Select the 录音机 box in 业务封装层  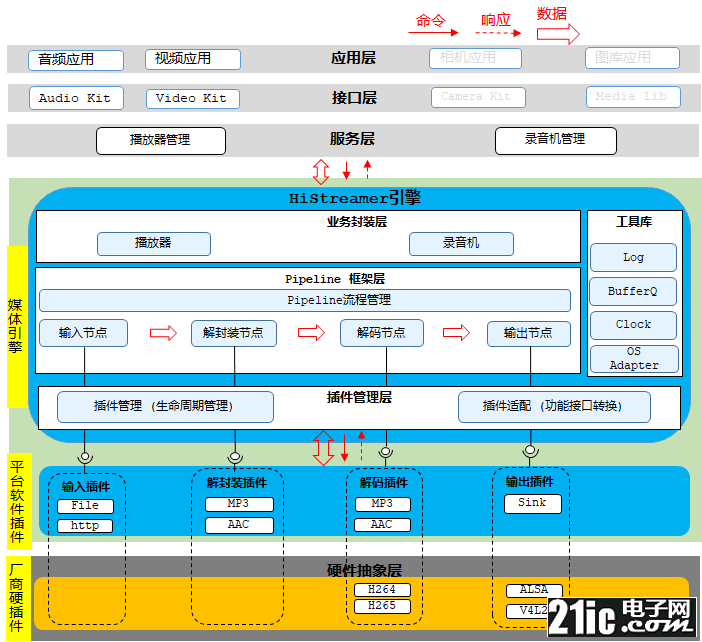click(x=461, y=244)
